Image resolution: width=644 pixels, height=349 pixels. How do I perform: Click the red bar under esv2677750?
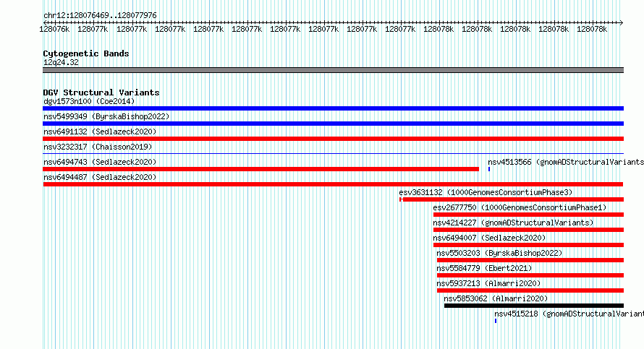coord(529,215)
